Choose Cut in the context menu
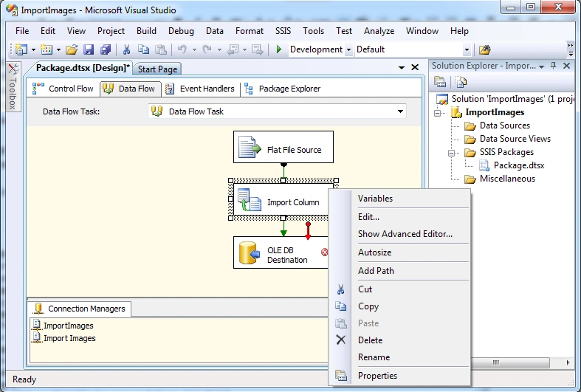The height and width of the screenshot is (392, 581). click(x=365, y=289)
